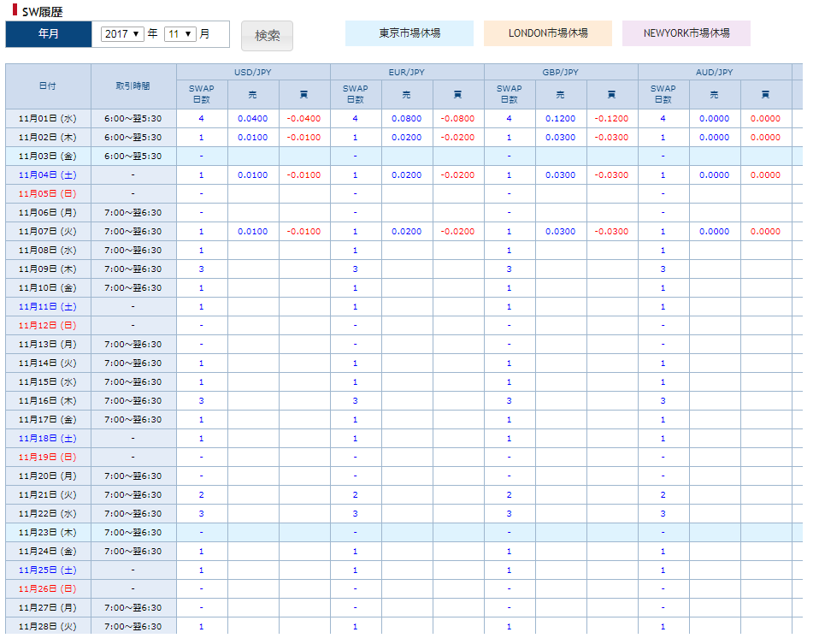Select the 11月03日 (金) date cell

click(x=48, y=157)
